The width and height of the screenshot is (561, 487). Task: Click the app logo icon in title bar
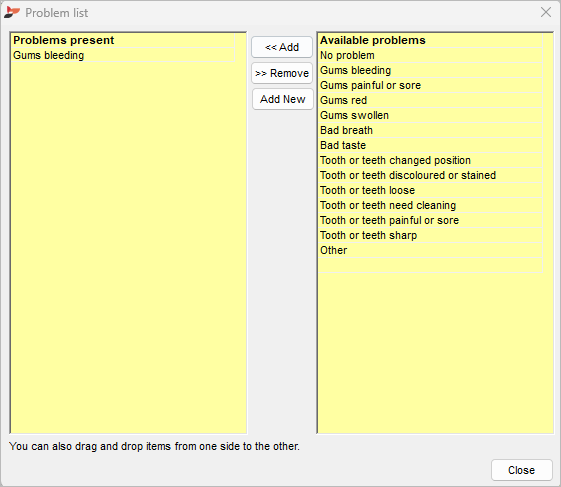11,13
